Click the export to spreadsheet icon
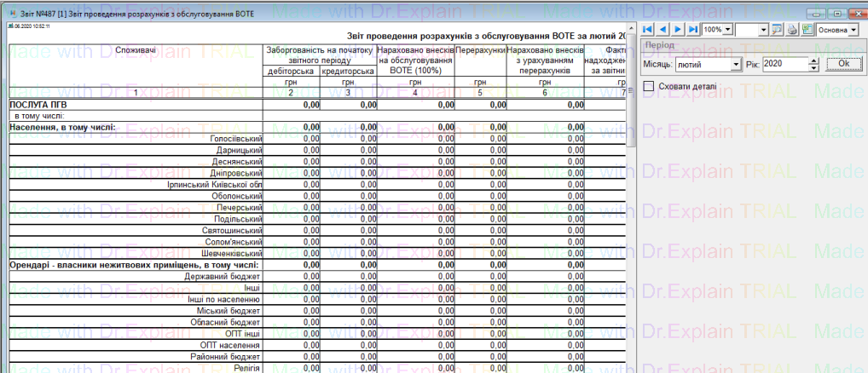Screen dimensions: 868x373 (807, 29)
